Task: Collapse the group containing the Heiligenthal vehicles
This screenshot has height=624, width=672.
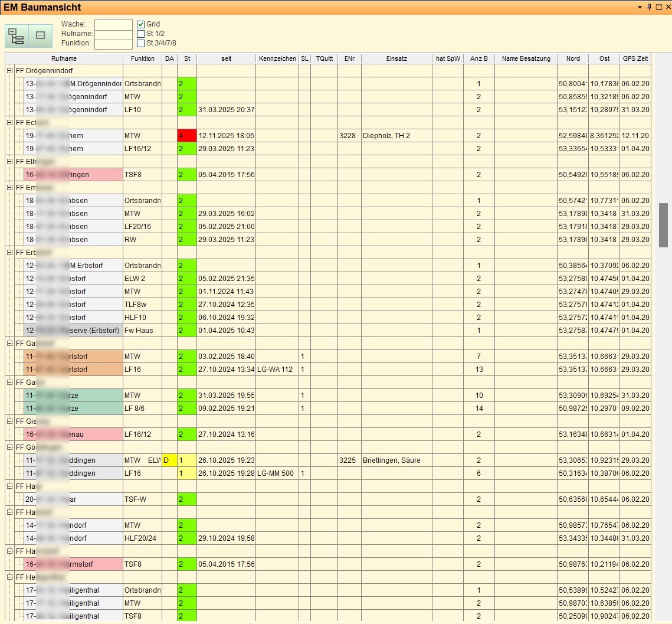Action: pos(9,577)
